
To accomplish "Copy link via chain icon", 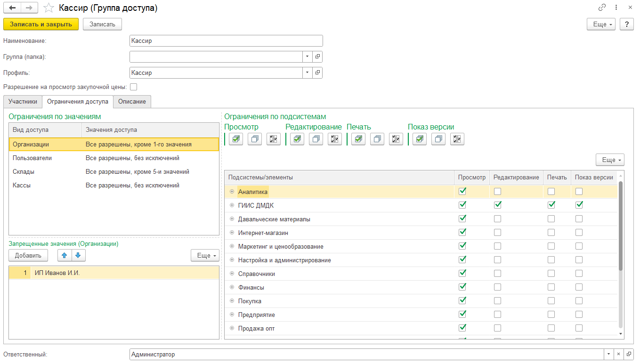I will 602,8.
